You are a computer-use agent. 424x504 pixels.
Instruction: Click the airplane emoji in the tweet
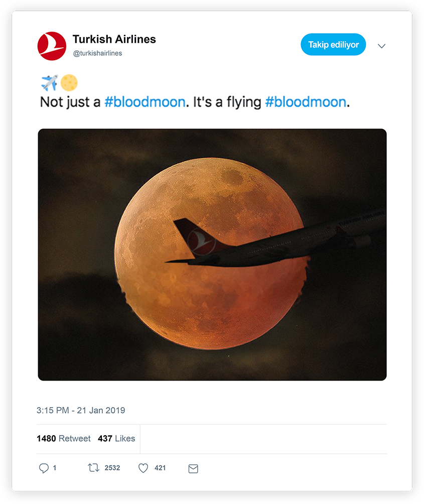pyautogui.click(x=49, y=82)
